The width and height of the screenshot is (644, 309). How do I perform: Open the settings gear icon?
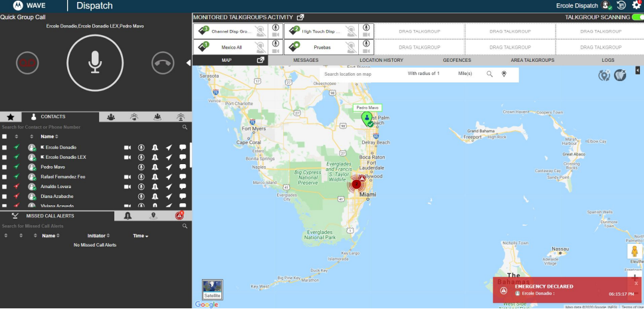pos(636,5)
